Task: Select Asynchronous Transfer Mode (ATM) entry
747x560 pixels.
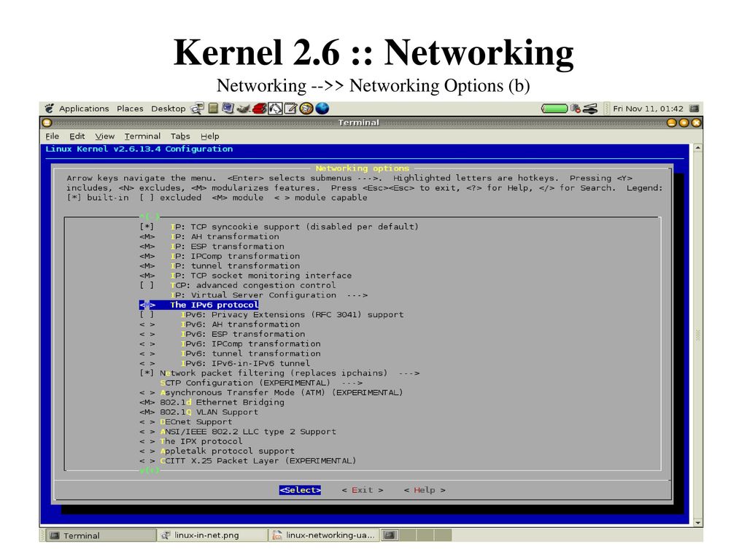Action: click(271, 392)
